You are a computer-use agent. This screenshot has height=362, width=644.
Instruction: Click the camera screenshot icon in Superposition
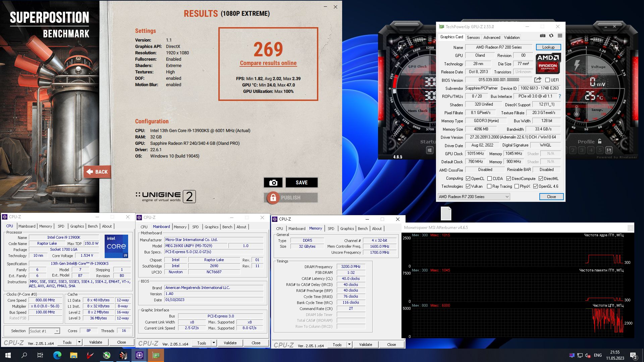click(273, 183)
